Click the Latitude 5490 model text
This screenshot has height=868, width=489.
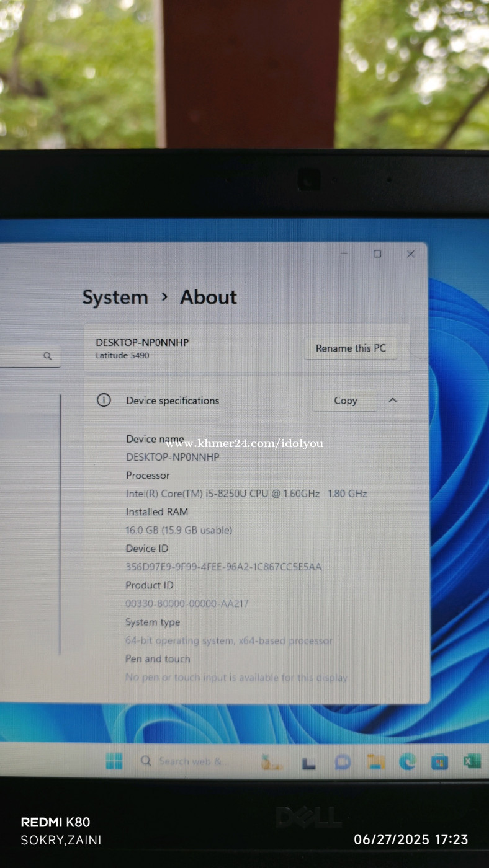(122, 356)
